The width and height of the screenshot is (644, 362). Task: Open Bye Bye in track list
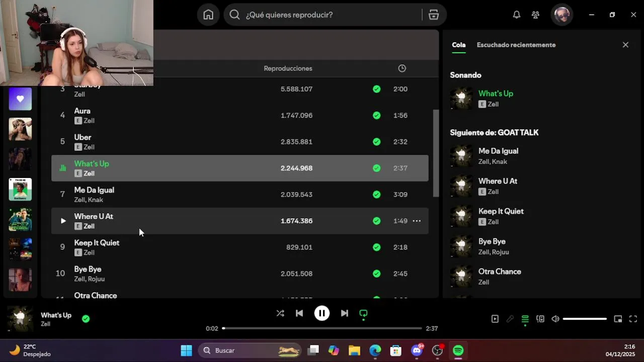88,269
